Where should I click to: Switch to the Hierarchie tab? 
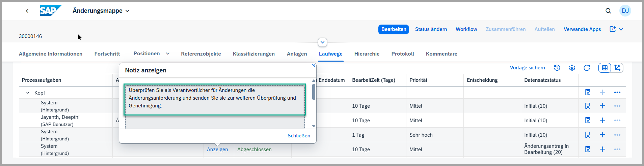click(367, 54)
